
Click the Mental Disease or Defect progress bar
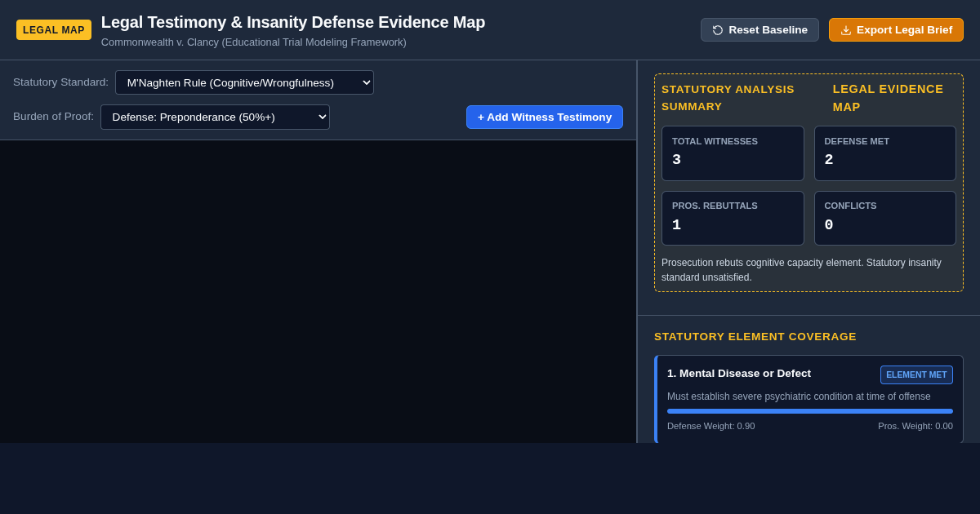pos(810,411)
